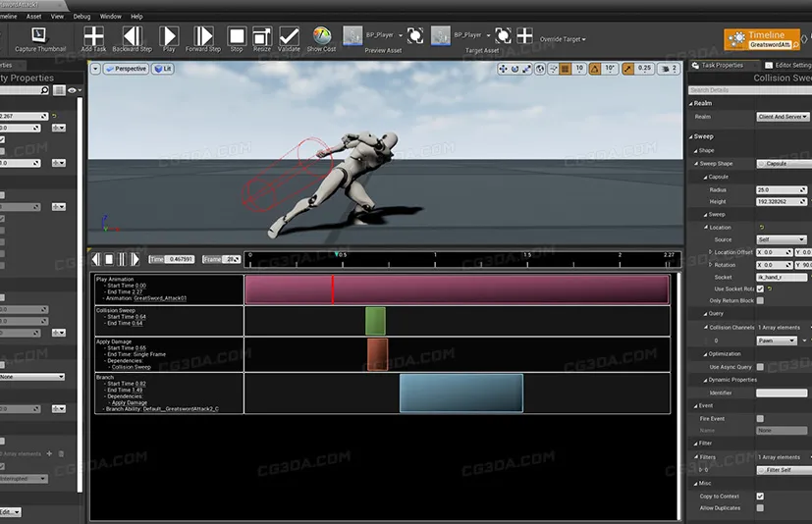Screen dimensions: 812x524
Task: Collapse the Query section
Action: click(x=705, y=314)
